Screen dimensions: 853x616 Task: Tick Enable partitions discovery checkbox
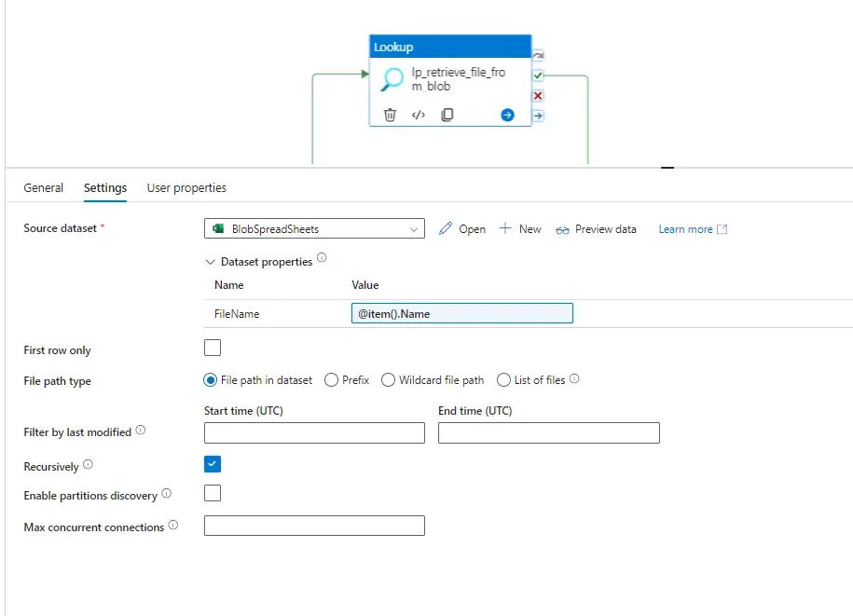[213, 494]
